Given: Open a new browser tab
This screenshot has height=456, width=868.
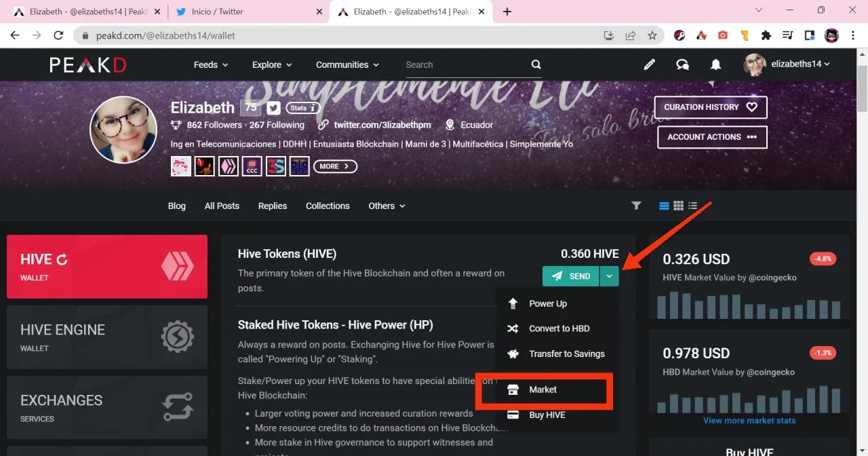Looking at the screenshot, I should click(507, 12).
